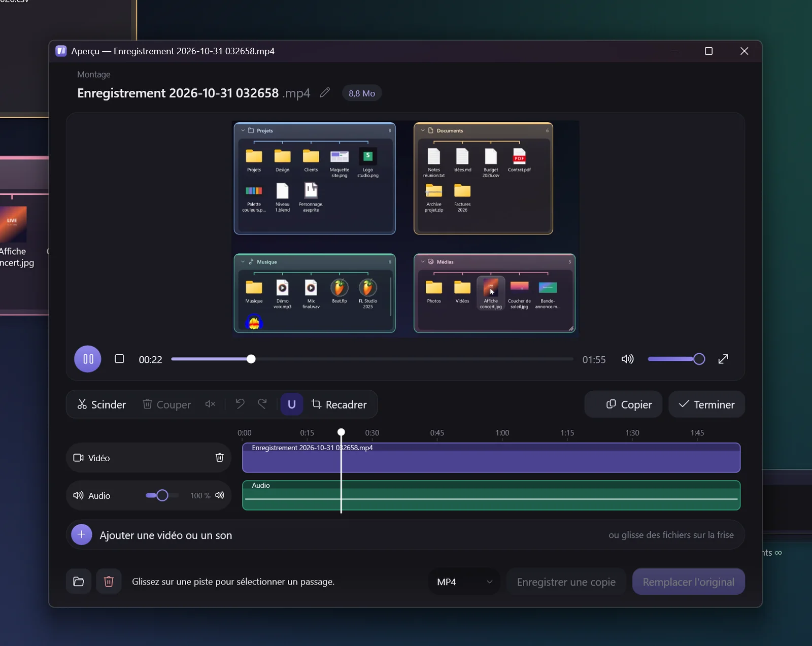Delete the Vidéo track with trash icon
This screenshot has height=646, width=812.
220,458
